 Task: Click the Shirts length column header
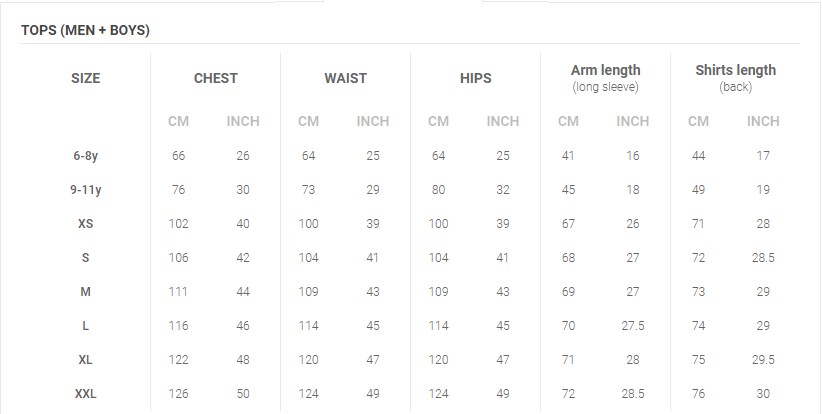[735, 71]
